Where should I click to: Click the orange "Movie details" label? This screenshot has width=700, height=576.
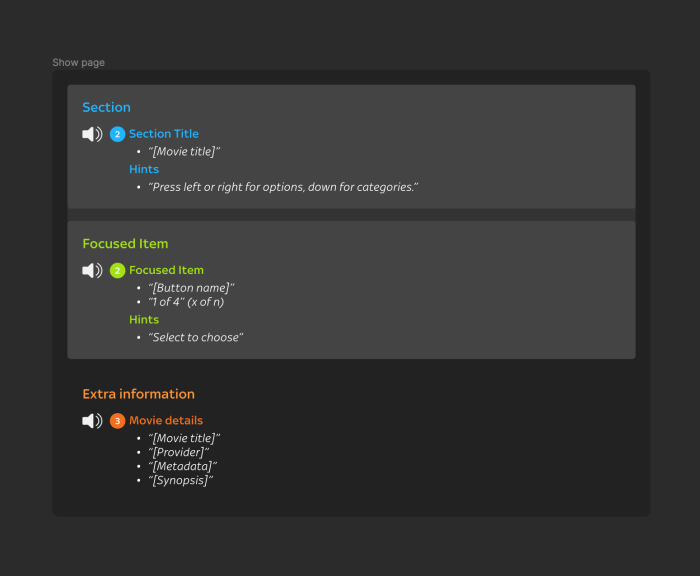165,421
